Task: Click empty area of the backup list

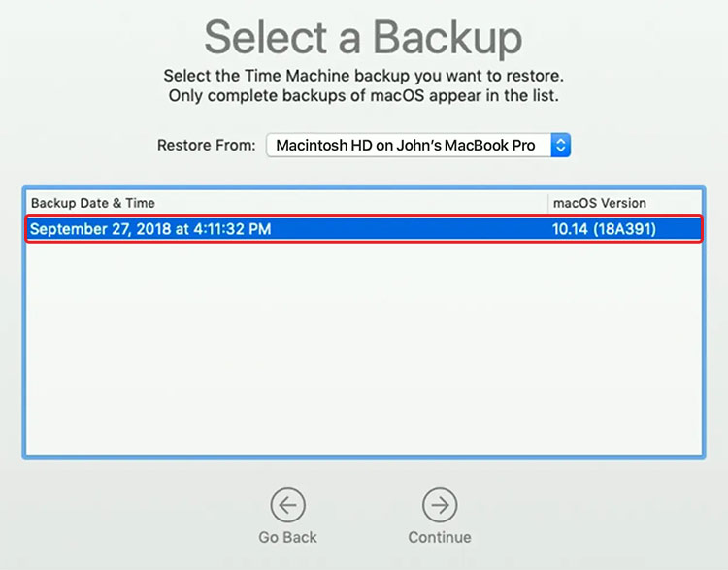Action: [364, 349]
